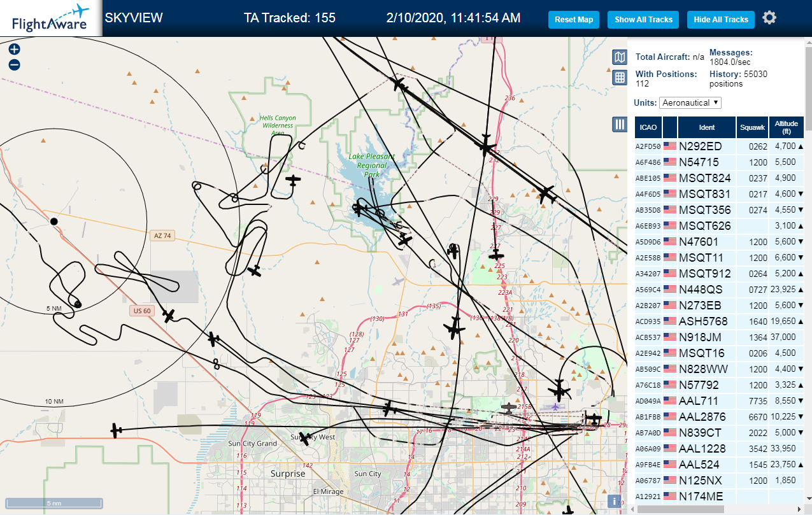Zoom out the map with minus button
This screenshot has width=812, height=515.
click(x=14, y=65)
